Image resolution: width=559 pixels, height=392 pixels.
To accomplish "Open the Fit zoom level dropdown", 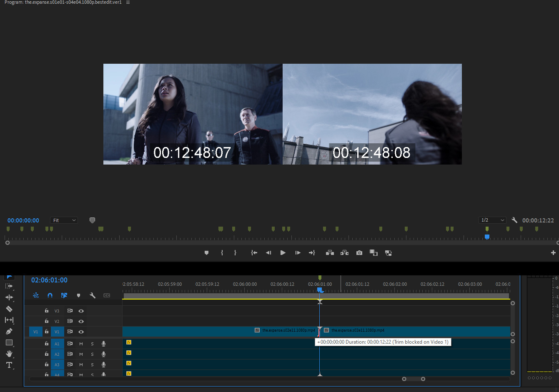I will (x=64, y=220).
